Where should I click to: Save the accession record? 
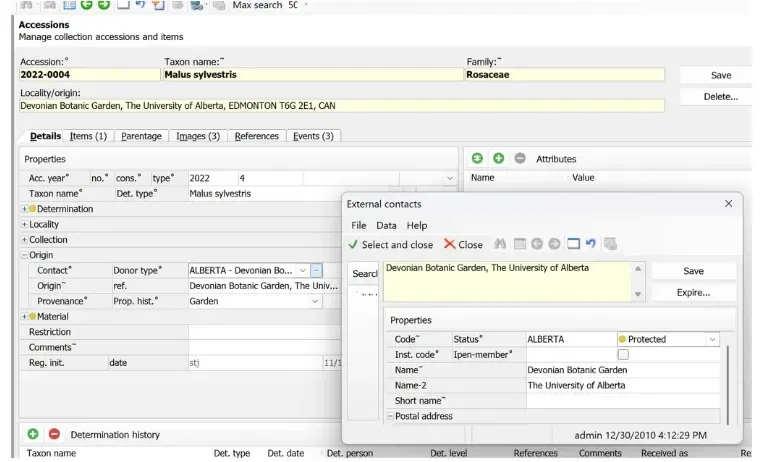(x=721, y=75)
